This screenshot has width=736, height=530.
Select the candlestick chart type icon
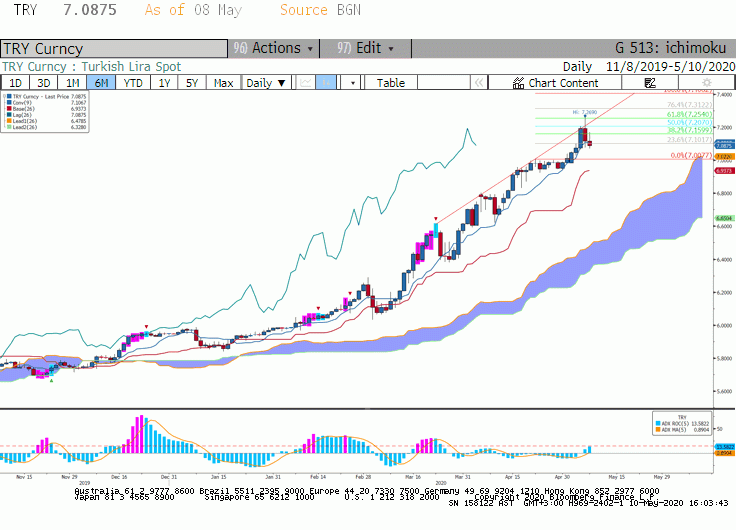pyautogui.click(x=326, y=83)
